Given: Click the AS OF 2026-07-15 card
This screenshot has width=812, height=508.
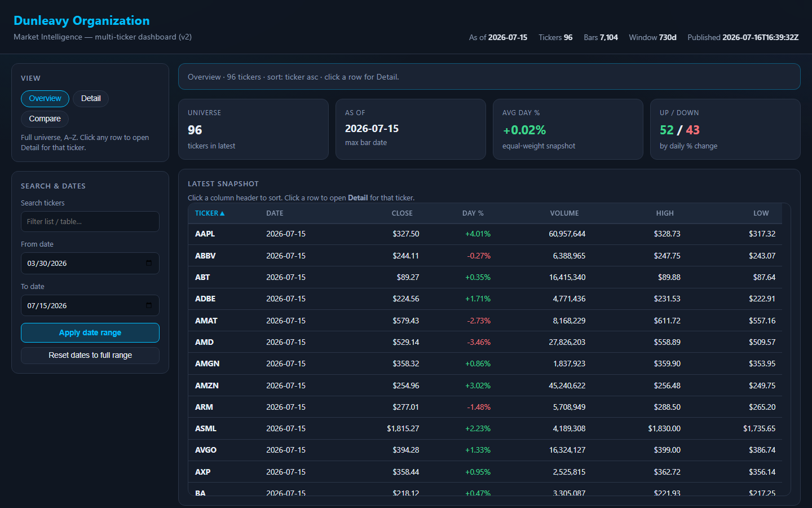Looking at the screenshot, I should pos(411,129).
